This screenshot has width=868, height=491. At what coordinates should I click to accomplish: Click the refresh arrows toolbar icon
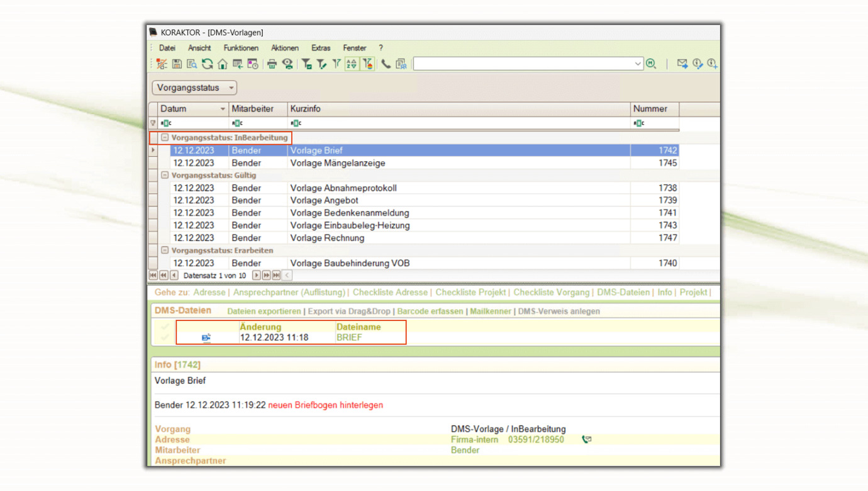207,64
